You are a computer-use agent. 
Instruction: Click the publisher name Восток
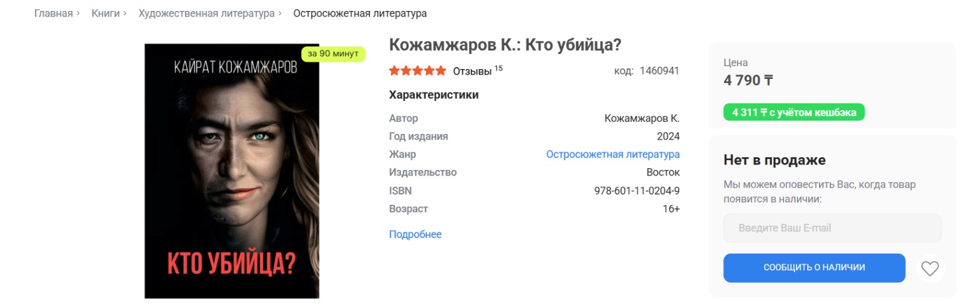point(663,172)
